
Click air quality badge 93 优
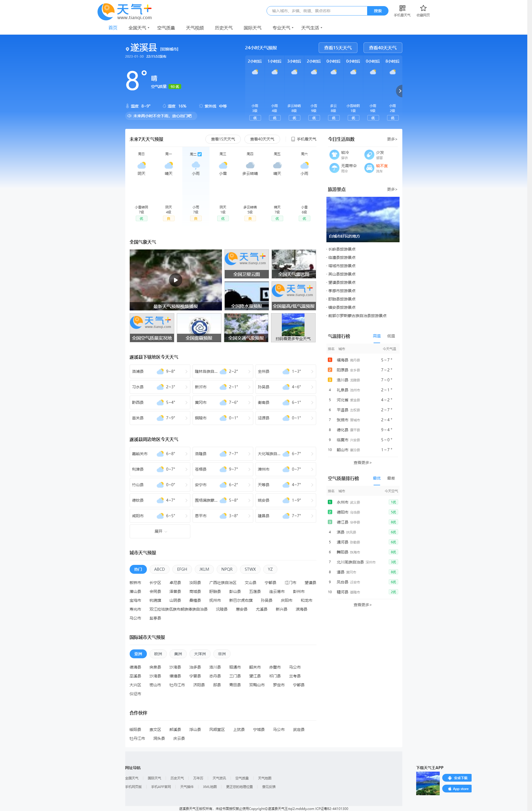click(175, 86)
